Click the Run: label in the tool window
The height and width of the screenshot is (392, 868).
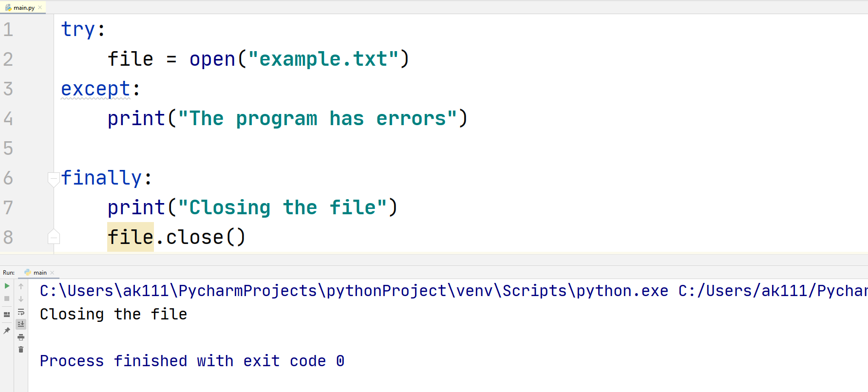[x=8, y=272]
